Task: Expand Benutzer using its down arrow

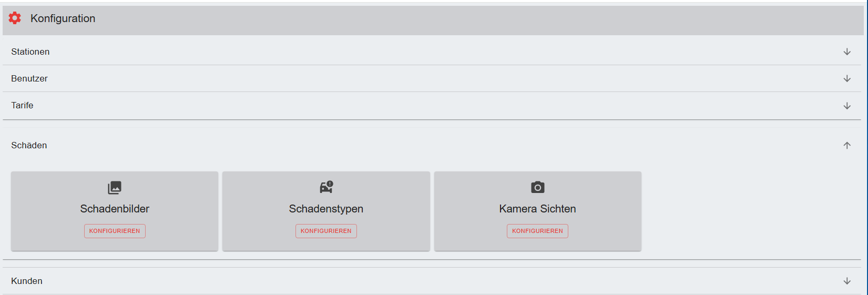Action: [x=847, y=78]
